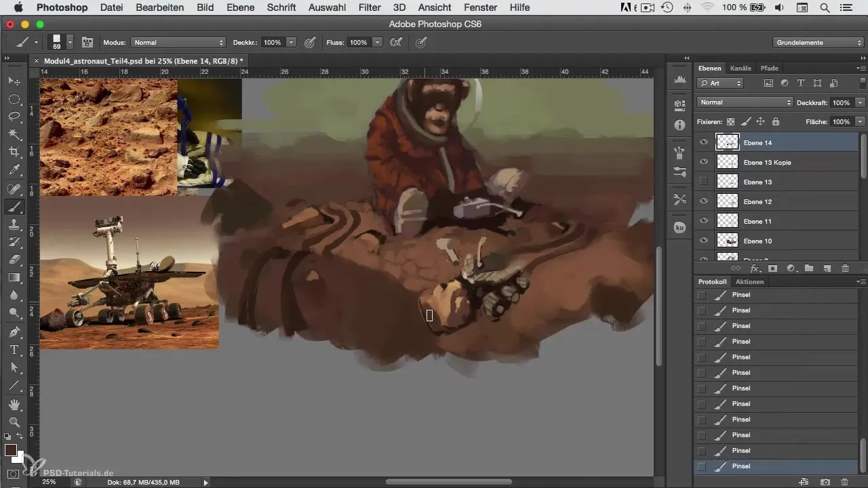The image size is (868, 488).
Task: Open the Bearbeiten menu
Action: click(x=159, y=7)
